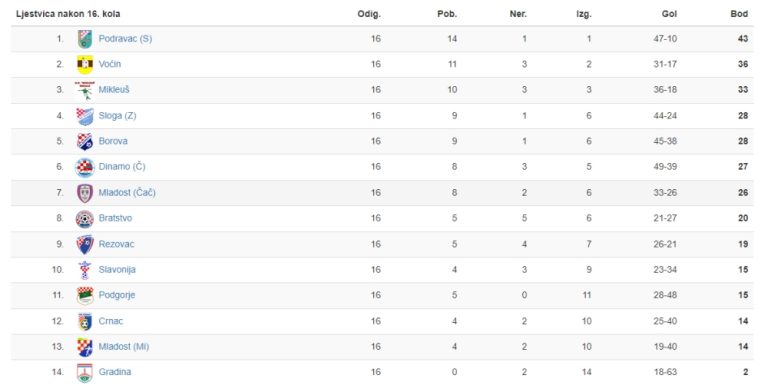Image resolution: width=768 pixels, height=392 pixels.
Task: Open the Podravac (S) team link
Action: pyautogui.click(x=125, y=39)
